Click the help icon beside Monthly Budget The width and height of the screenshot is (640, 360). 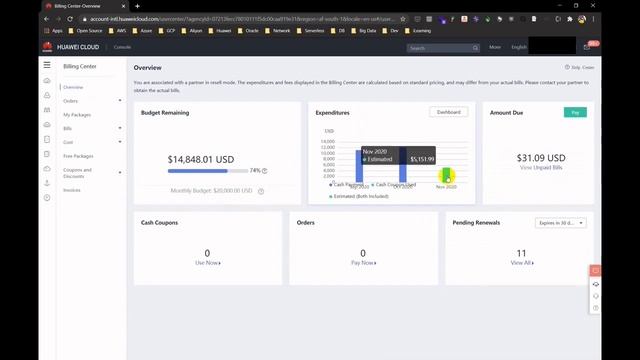click(x=261, y=191)
